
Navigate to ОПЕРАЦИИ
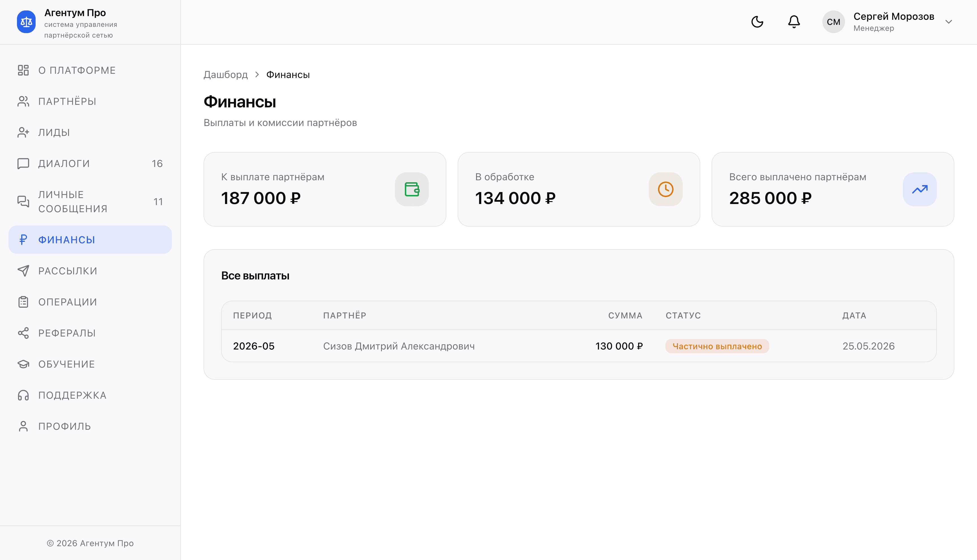pos(90,302)
